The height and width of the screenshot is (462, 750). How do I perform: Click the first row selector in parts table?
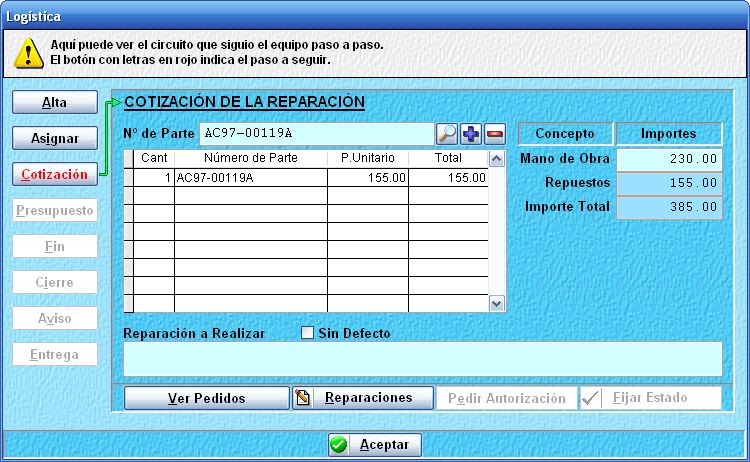pyautogui.click(x=129, y=178)
